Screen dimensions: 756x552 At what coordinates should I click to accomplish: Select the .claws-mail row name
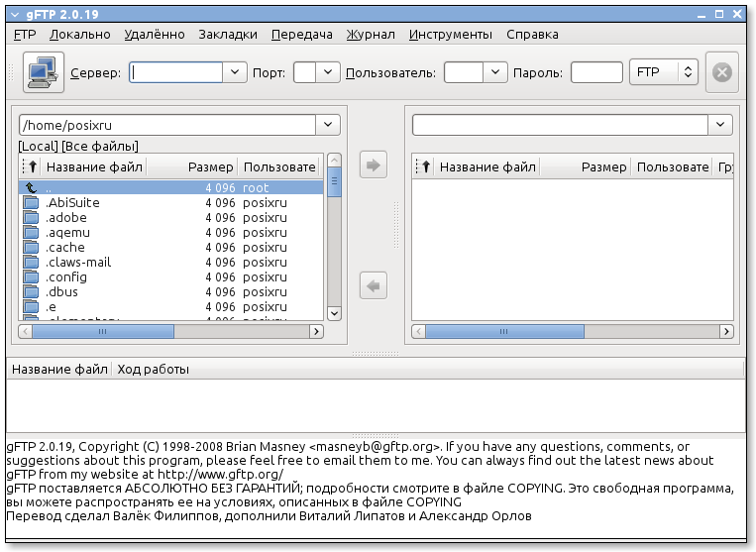click(78, 263)
